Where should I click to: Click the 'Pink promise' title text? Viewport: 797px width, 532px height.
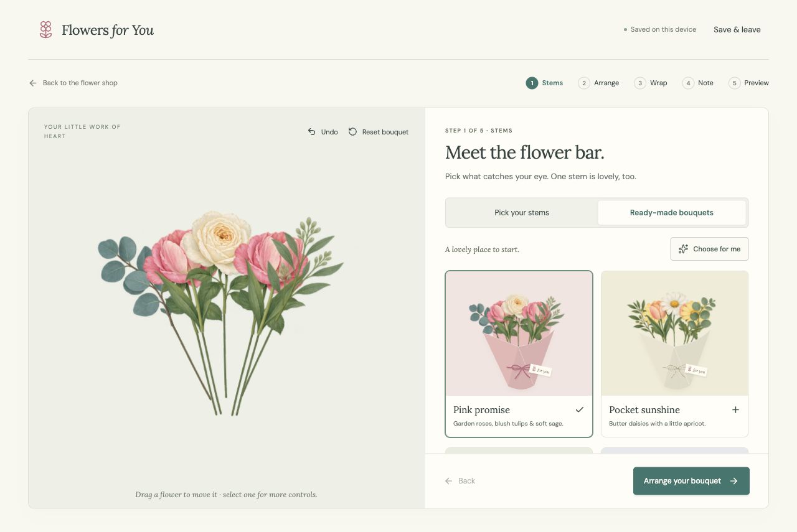point(481,410)
